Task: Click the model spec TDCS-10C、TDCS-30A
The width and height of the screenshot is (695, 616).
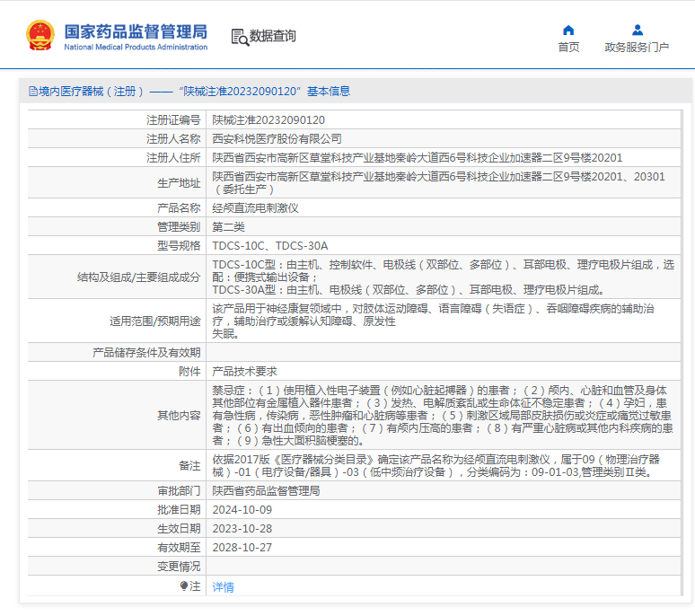Action: tap(269, 245)
